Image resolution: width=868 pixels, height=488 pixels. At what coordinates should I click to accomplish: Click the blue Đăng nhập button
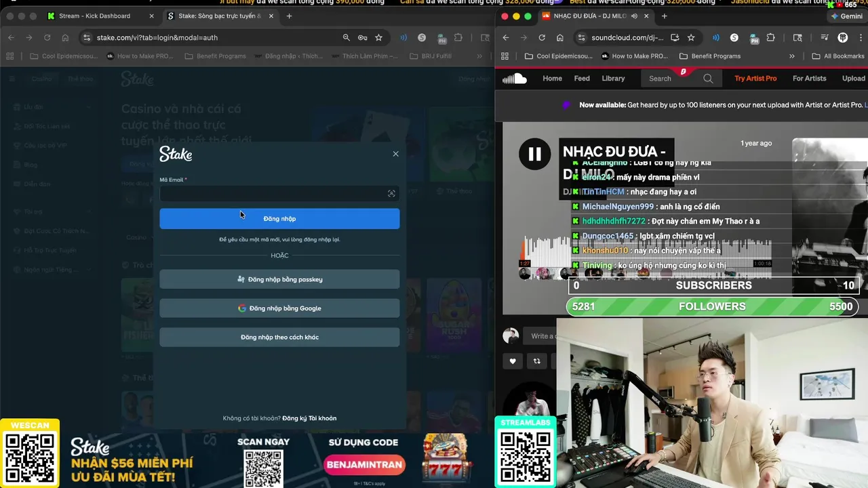point(279,219)
